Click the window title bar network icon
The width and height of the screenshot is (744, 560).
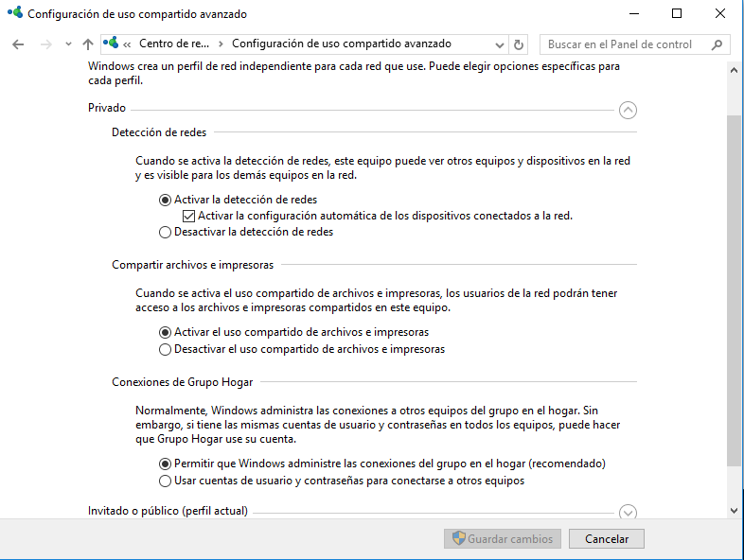tap(15, 12)
